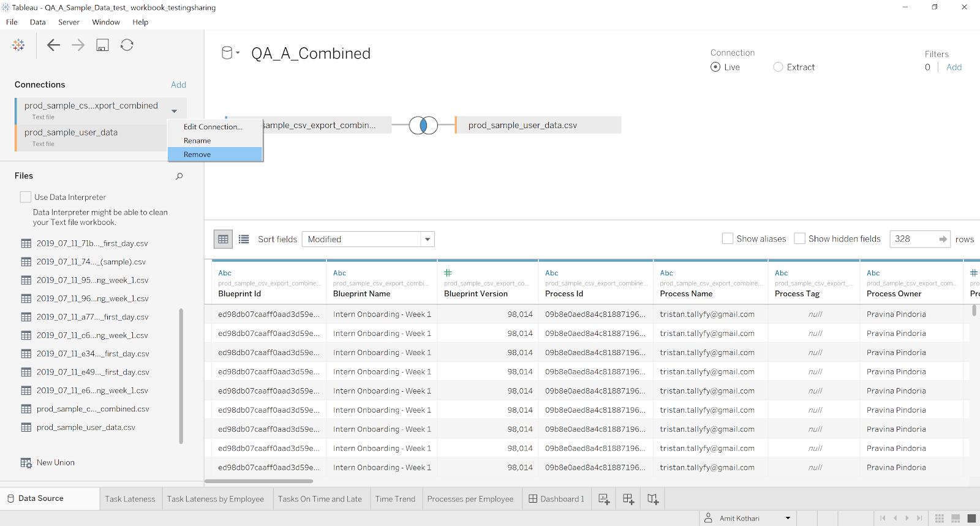
Task: Choose Rename from the context menu
Action: click(x=215, y=140)
